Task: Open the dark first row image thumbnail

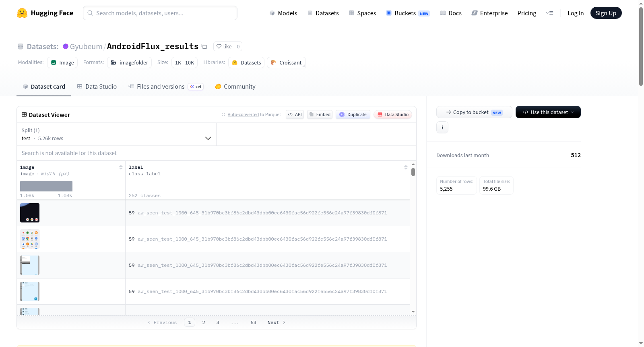Action: (x=30, y=213)
